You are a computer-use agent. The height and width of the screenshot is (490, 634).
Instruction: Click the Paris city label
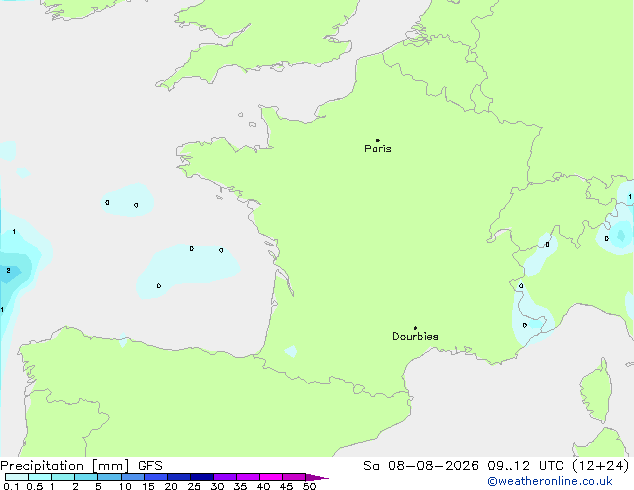378,149
